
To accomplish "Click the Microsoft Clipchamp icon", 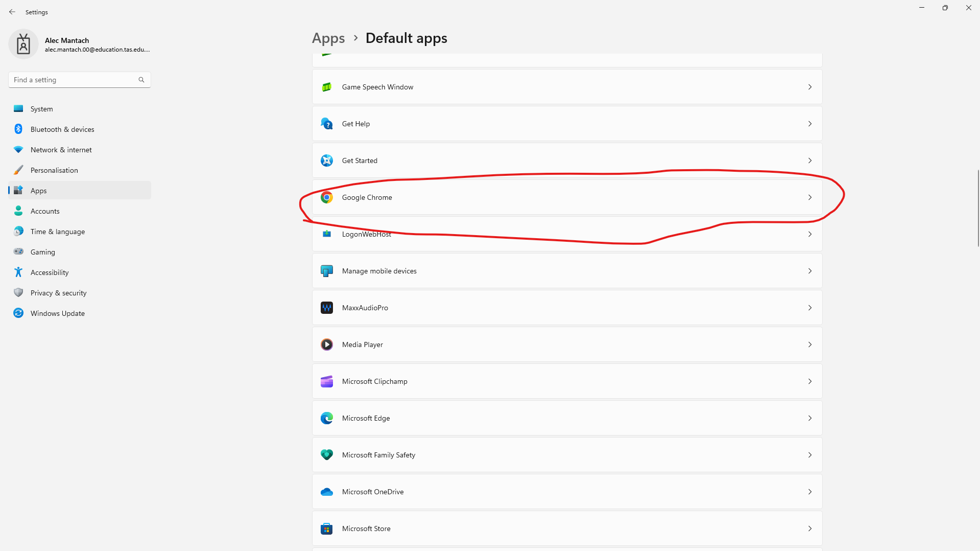I will [x=327, y=381].
